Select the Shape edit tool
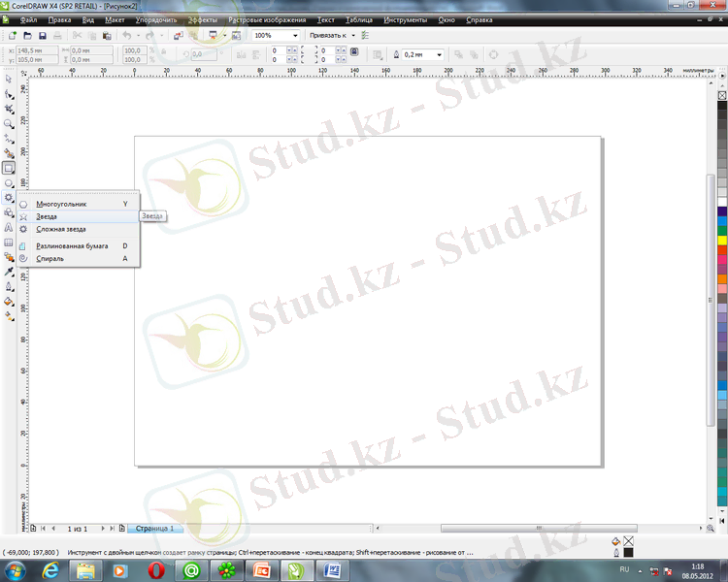The image size is (728, 582). pos(9,94)
